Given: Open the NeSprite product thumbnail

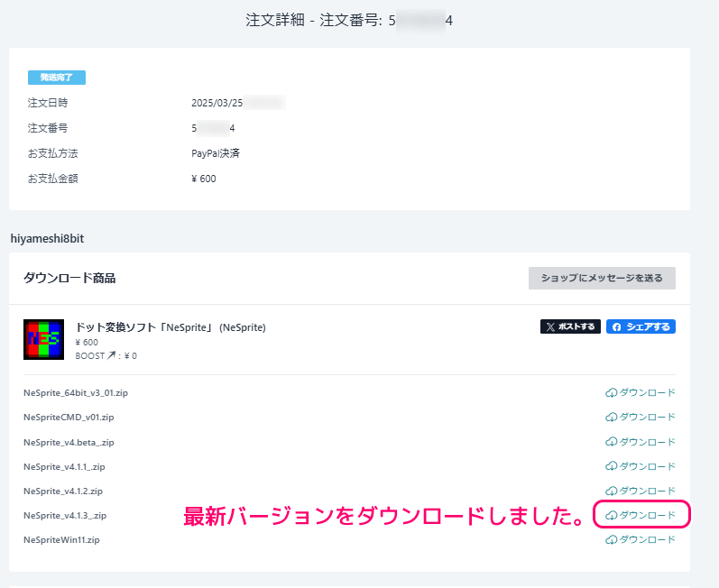Looking at the screenshot, I should pos(43,339).
